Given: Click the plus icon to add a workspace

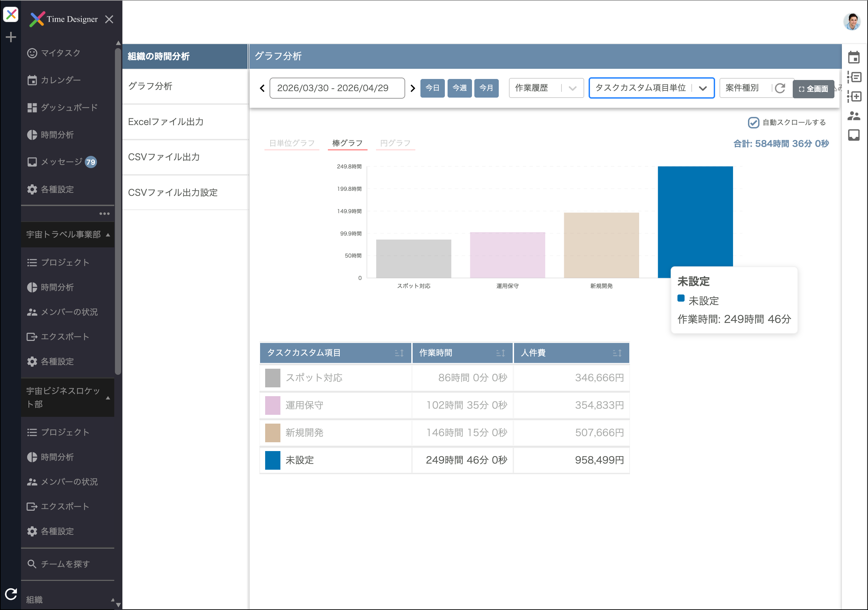Looking at the screenshot, I should 11,37.
